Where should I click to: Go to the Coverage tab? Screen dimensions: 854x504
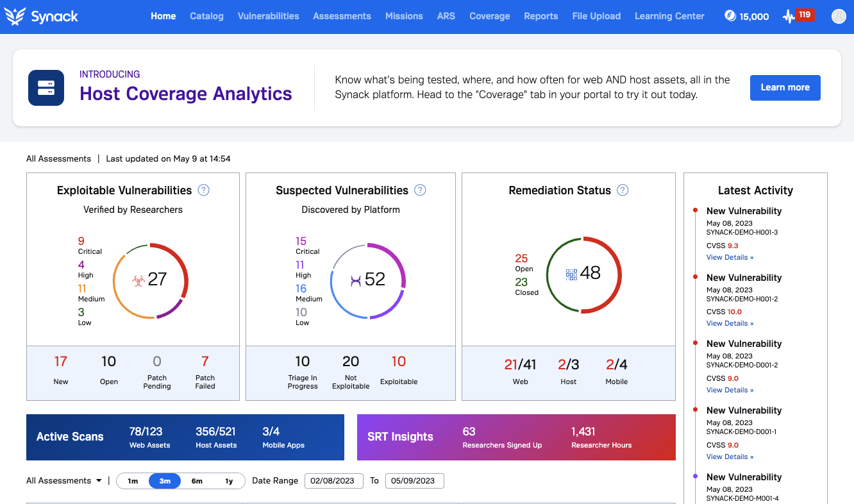(x=489, y=16)
